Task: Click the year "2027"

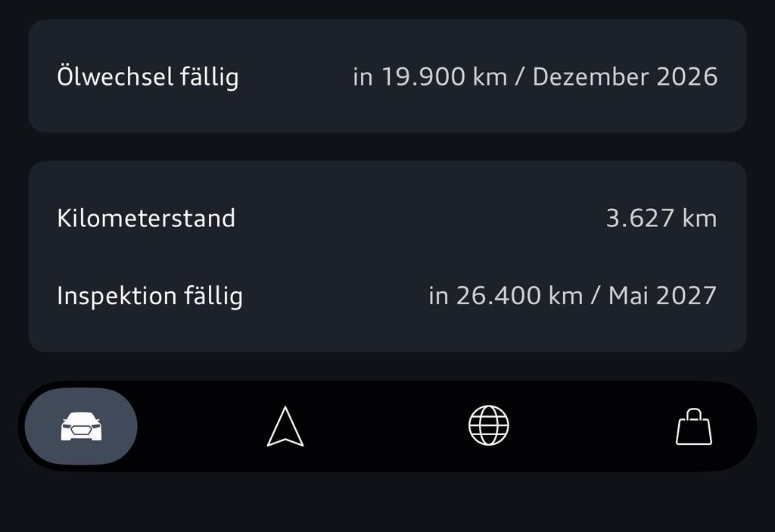Action: (x=686, y=295)
